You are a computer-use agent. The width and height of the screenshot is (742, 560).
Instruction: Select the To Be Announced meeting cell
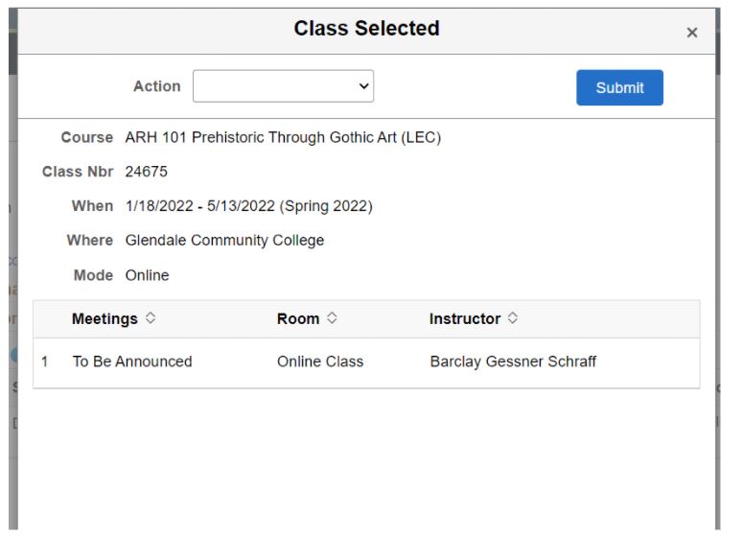pyautogui.click(x=132, y=362)
